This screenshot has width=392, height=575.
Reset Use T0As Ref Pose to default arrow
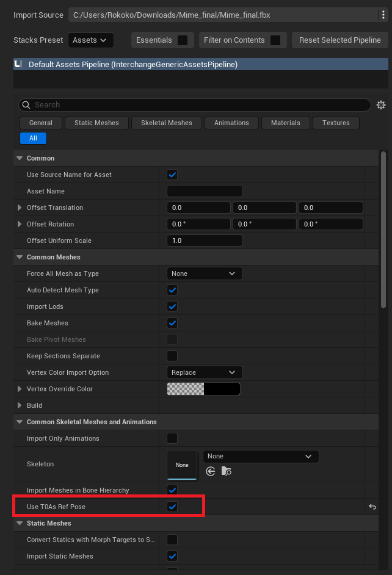(x=372, y=507)
